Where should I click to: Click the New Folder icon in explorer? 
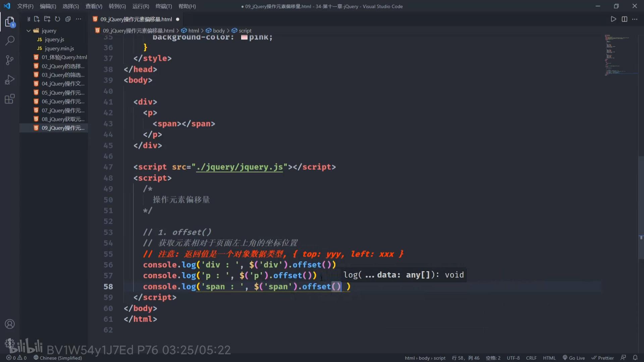pos(47,19)
